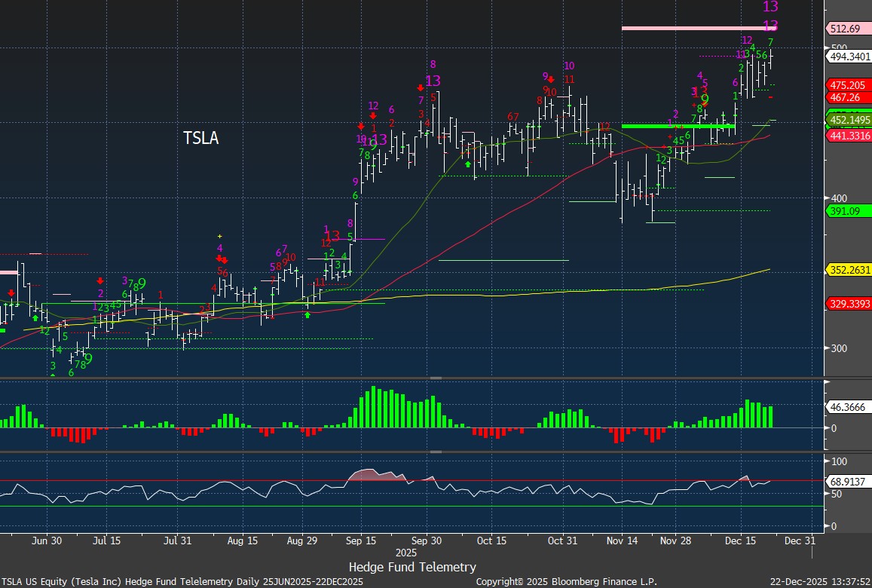This screenshot has height=588, width=872.
Task: Click the Hedge Fund Telemetry title
Action: tap(412, 567)
